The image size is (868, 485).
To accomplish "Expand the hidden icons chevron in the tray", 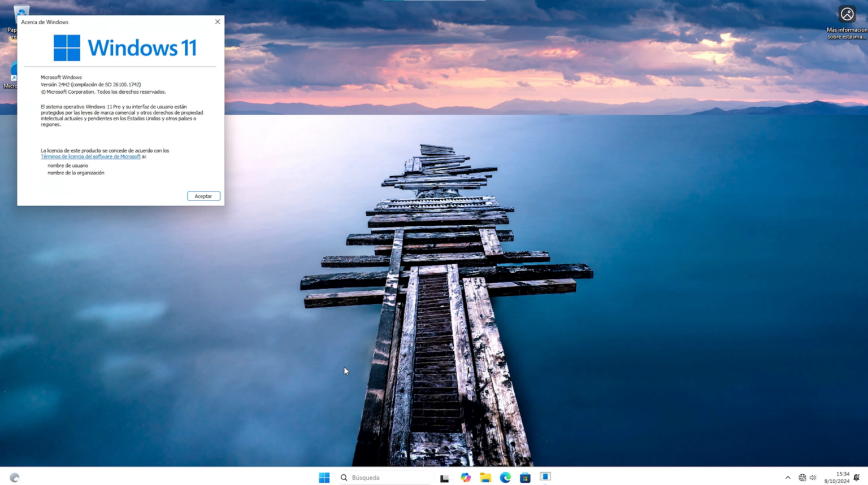I will coord(789,477).
